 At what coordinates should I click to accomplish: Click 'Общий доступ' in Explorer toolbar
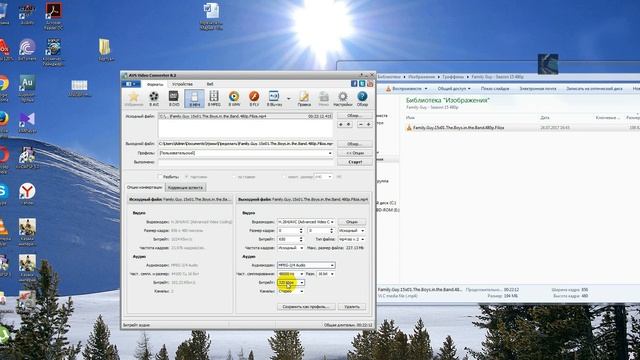[453, 89]
